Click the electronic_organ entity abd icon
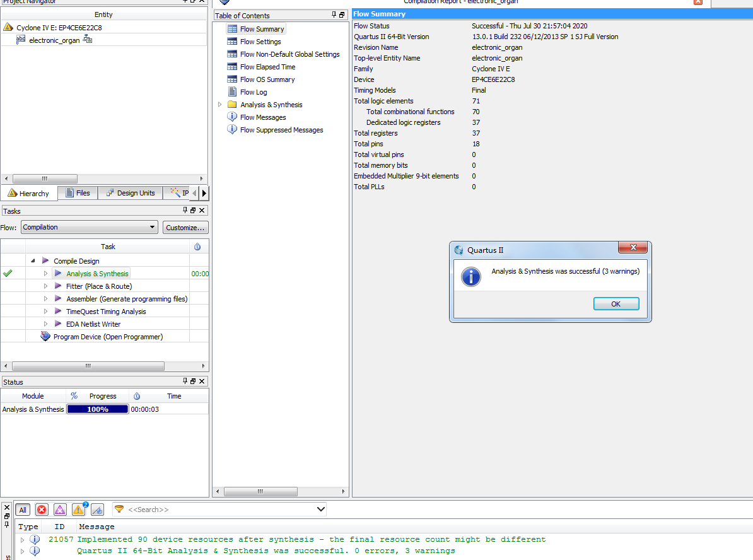The image size is (753, 560). tap(21, 39)
